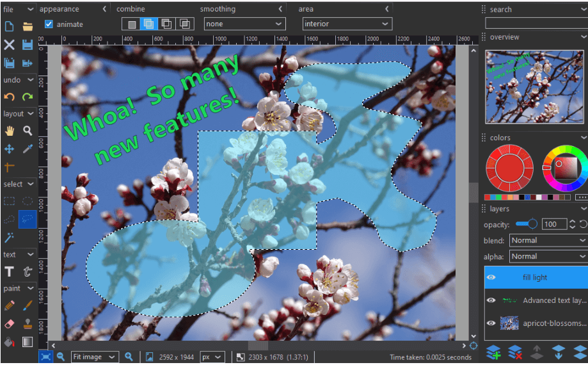Create a new blank document
588x365 pixels.
coord(9,26)
